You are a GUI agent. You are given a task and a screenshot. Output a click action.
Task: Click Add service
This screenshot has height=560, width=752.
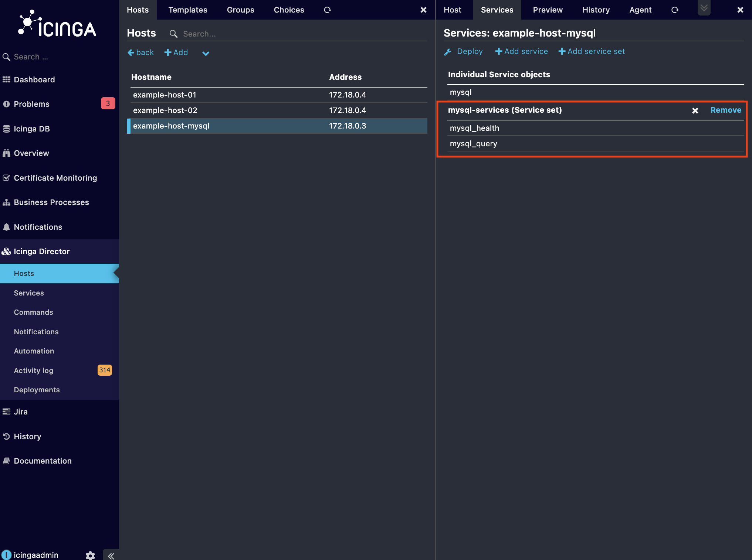pos(521,51)
